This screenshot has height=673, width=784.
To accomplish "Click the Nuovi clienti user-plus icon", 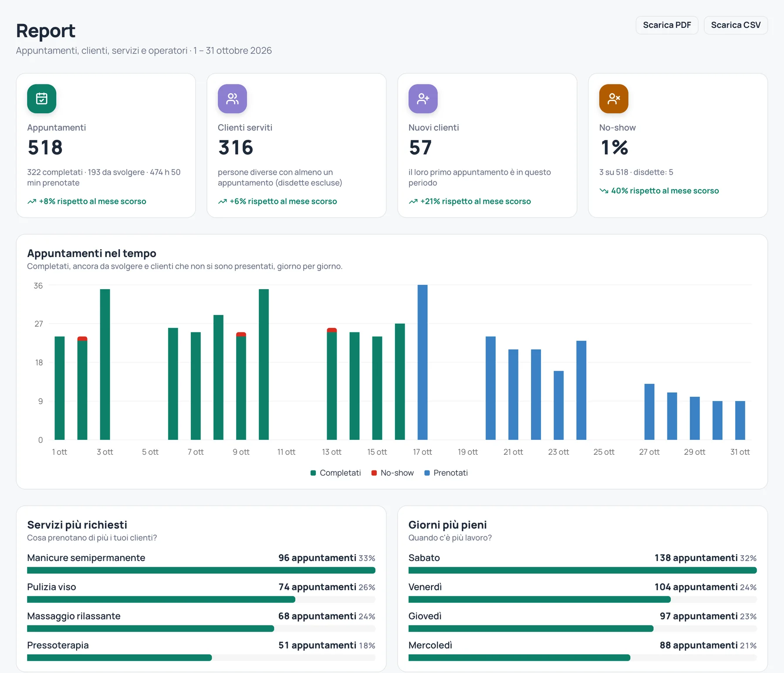I will pos(423,98).
